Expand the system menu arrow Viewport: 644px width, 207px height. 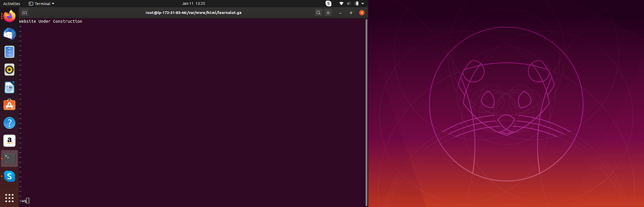[x=363, y=4]
